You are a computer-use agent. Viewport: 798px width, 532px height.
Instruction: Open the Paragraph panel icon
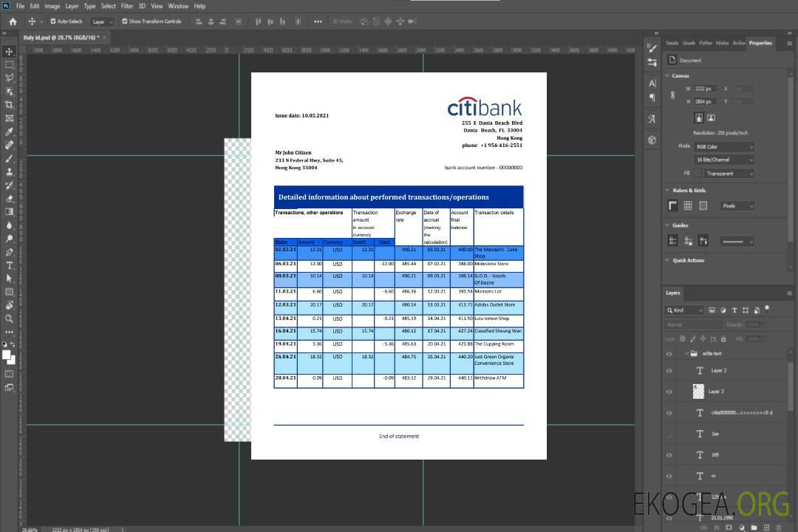[652, 98]
